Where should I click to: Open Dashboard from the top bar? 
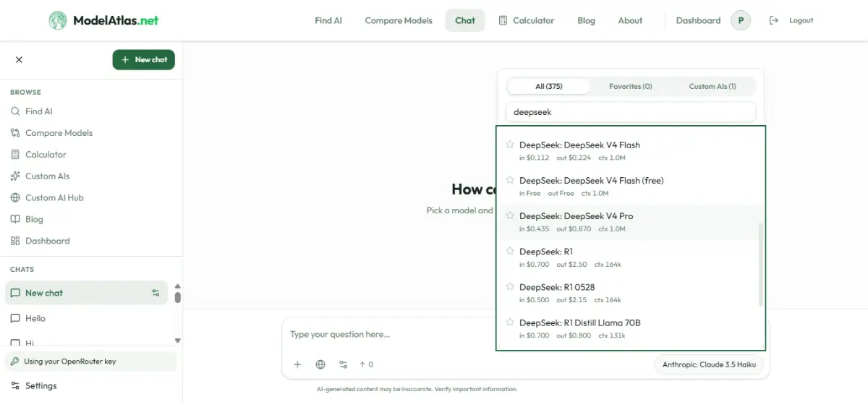[698, 20]
